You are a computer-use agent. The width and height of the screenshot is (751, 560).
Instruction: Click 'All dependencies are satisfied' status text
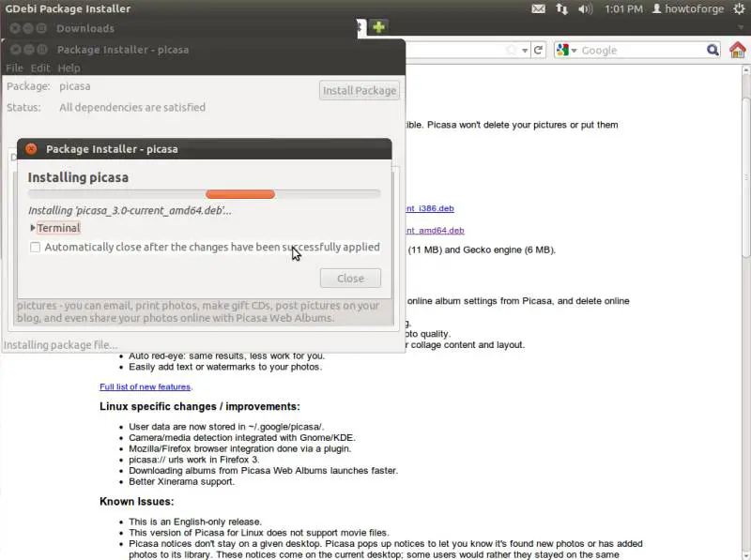[132, 107]
